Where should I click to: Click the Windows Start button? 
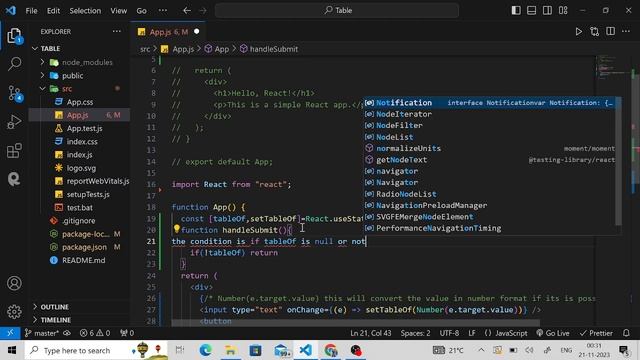coord(11,350)
